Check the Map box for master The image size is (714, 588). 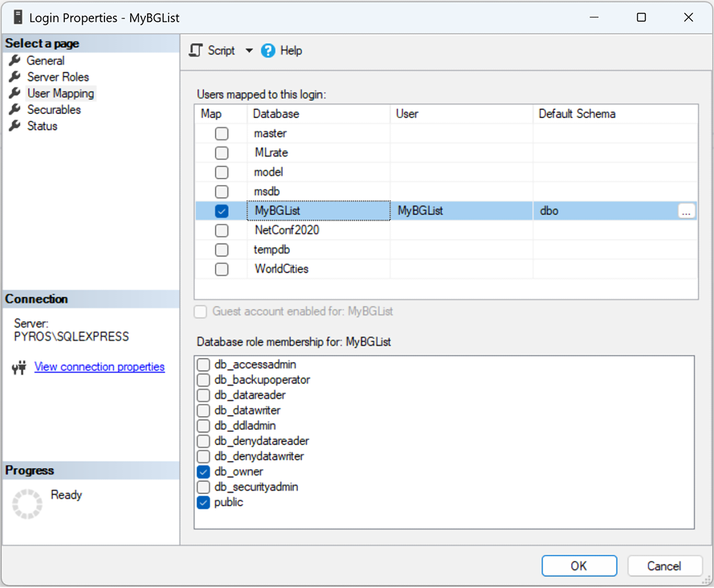coord(222,134)
